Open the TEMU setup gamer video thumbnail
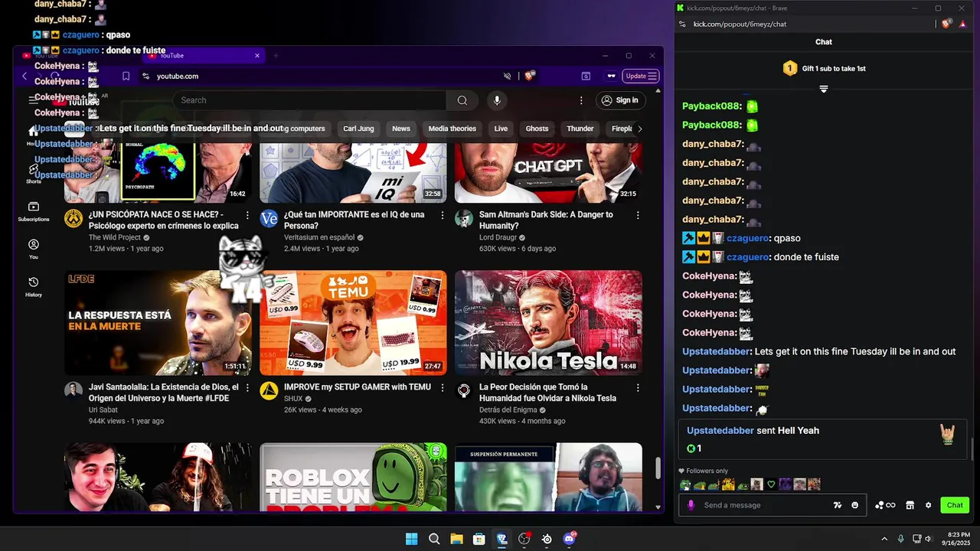Viewport: 980px width, 551px height. click(x=353, y=322)
